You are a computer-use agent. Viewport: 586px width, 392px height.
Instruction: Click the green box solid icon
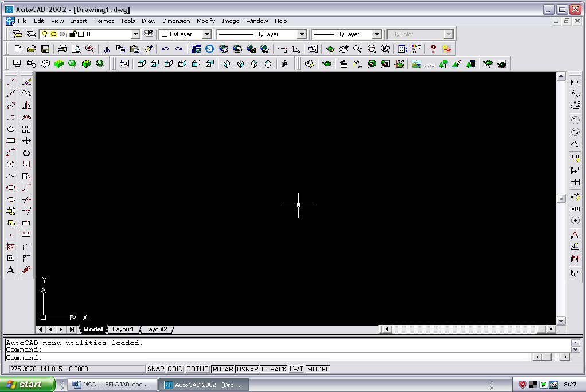[x=58, y=64]
